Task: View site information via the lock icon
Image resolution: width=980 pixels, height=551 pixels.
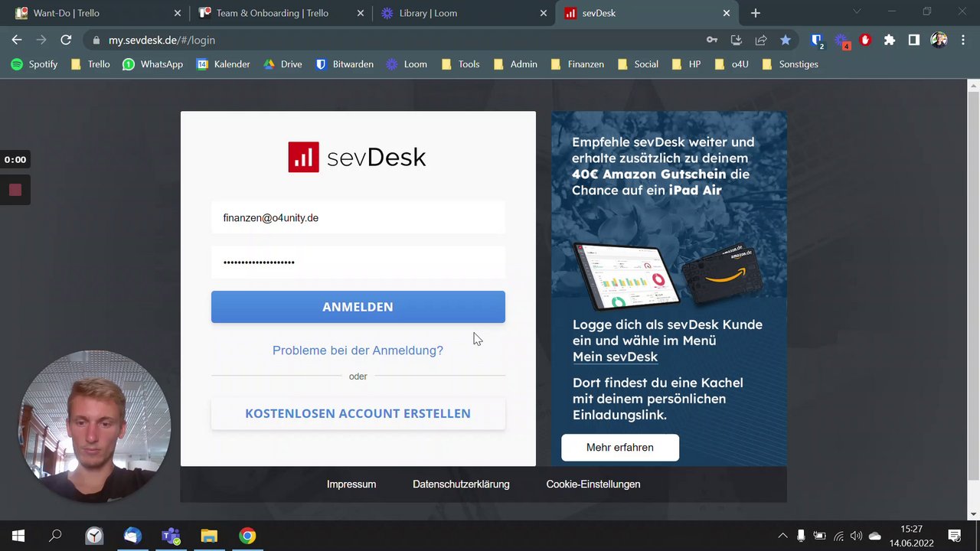Action: pyautogui.click(x=96, y=40)
